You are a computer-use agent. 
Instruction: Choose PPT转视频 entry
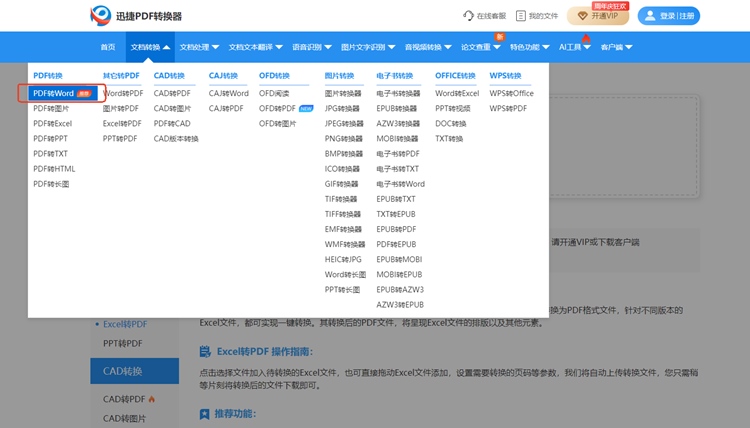tap(452, 109)
